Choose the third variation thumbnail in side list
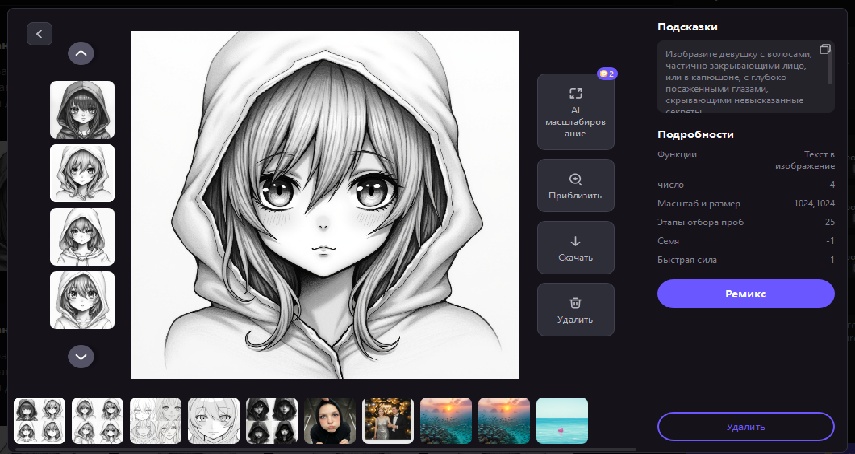 click(x=82, y=236)
